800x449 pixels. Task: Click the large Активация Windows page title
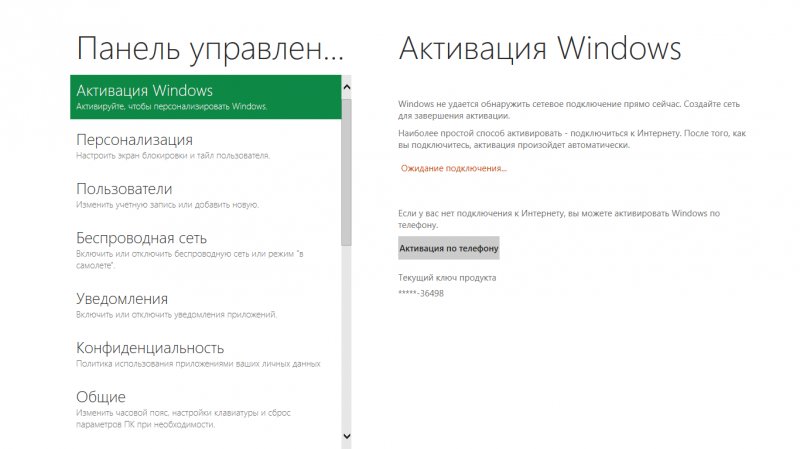click(539, 48)
